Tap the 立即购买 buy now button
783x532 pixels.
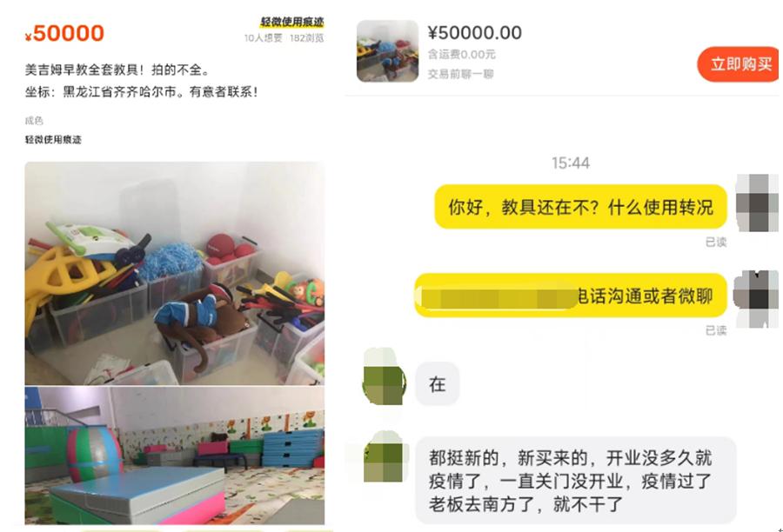click(x=738, y=63)
